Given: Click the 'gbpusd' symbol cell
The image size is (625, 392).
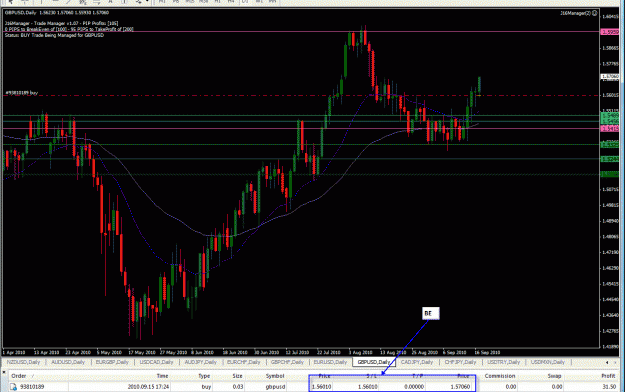Looking at the screenshot, I should tap(275, 387).
